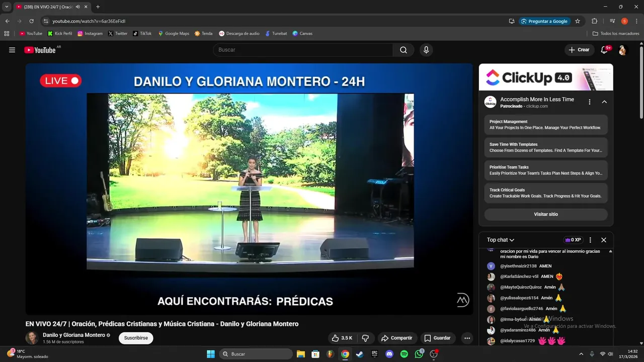Open Project Management ad link

coord(546,125)
